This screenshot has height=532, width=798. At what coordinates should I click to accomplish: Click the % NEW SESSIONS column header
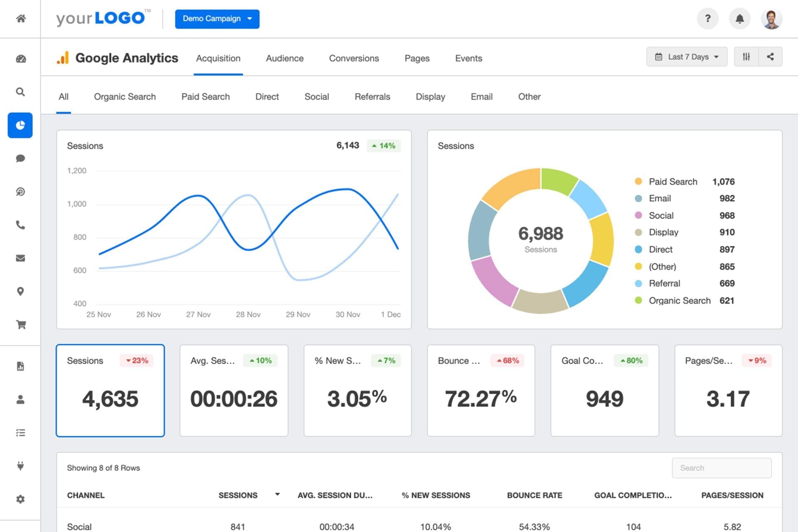coord(436,495)
